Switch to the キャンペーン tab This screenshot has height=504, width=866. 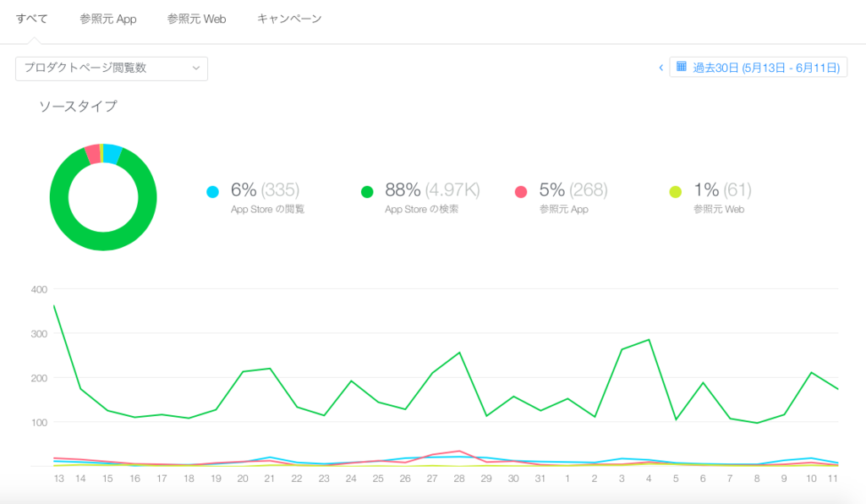pos(289,19)
